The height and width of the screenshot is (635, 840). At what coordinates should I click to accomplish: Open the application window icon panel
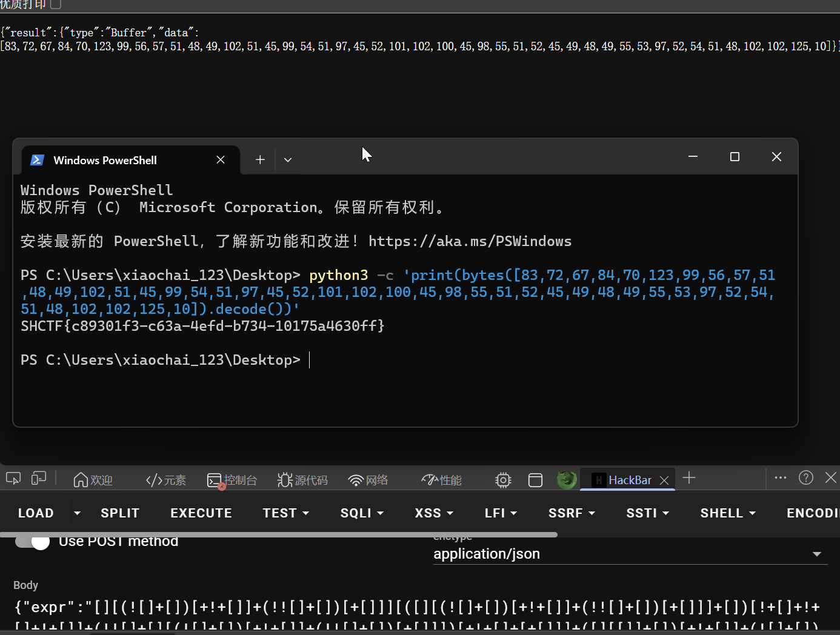[535, 480]
